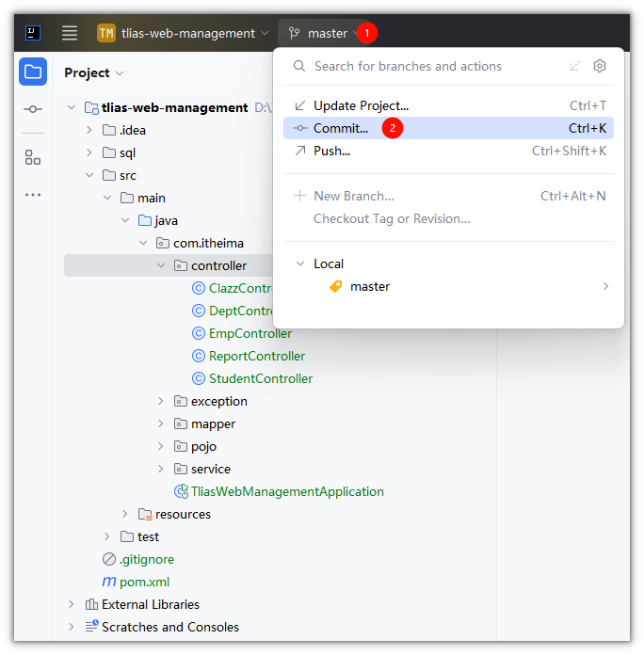Click the DeptController class icon

coord(199,311)
